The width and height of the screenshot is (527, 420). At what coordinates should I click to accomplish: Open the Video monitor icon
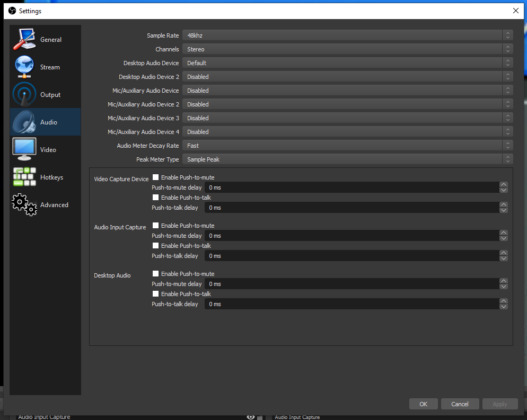24,149
